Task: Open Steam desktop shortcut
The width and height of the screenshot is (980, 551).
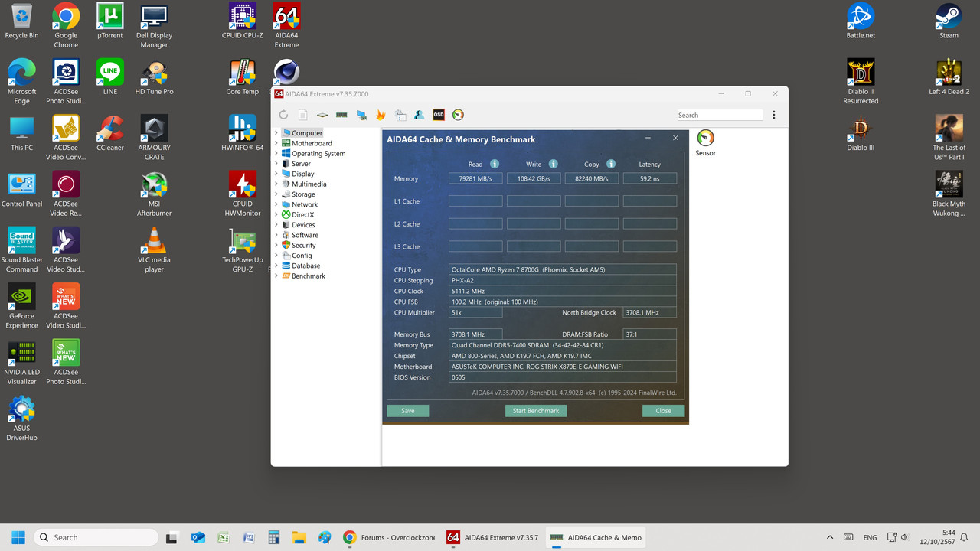Action: point(949,21)
